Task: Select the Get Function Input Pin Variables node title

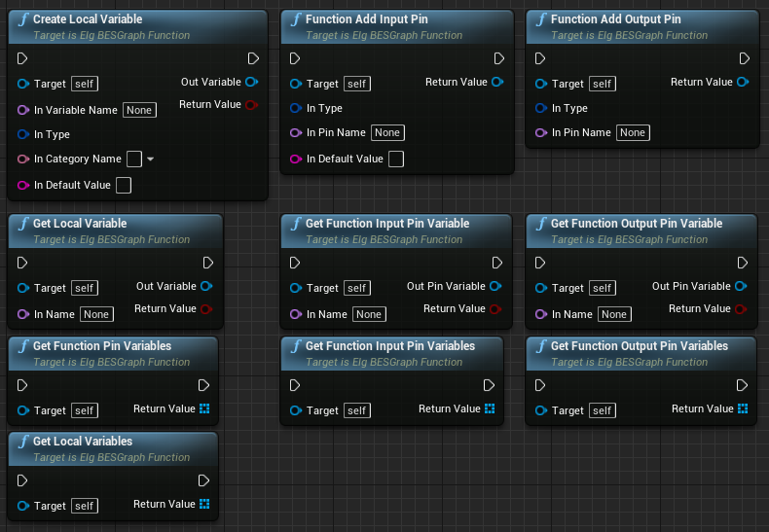Action: [390, 346]
